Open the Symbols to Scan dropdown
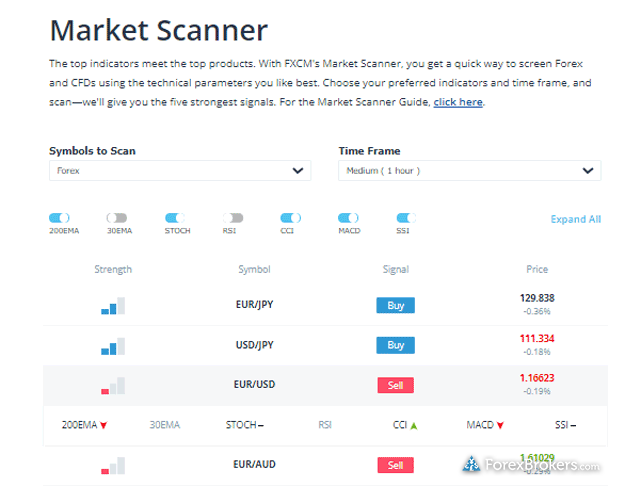Image resolution: width=625 pixels, height=487 pixels. pyautogui.click(x=180, y=171)
